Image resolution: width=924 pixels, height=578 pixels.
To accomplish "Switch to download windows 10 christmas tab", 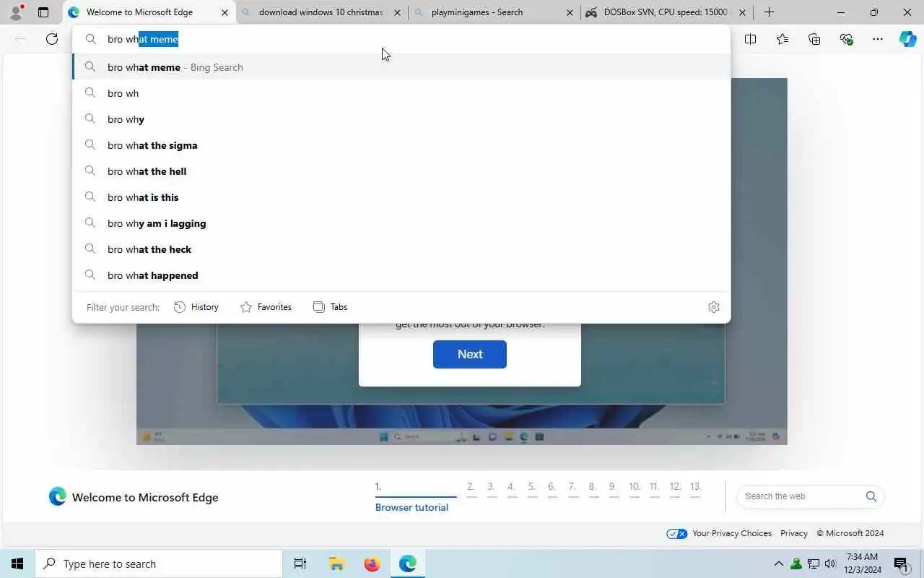I will [x=321, y=12].
